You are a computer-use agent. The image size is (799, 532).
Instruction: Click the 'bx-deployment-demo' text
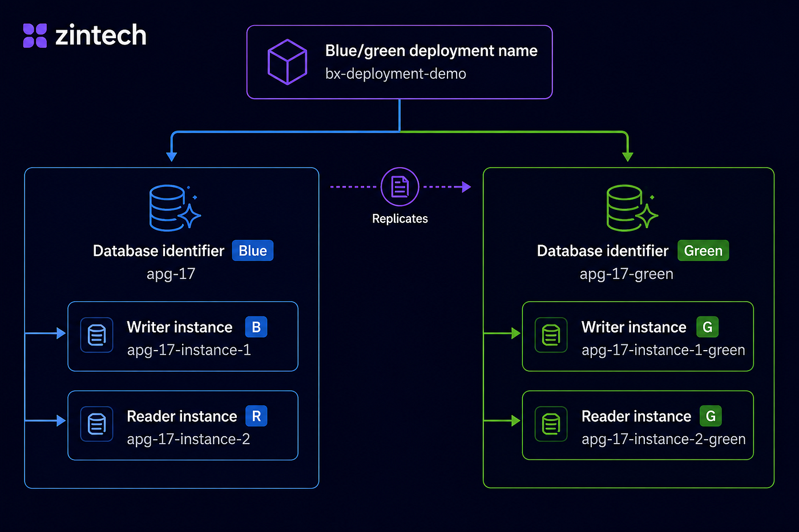point(396,74)
